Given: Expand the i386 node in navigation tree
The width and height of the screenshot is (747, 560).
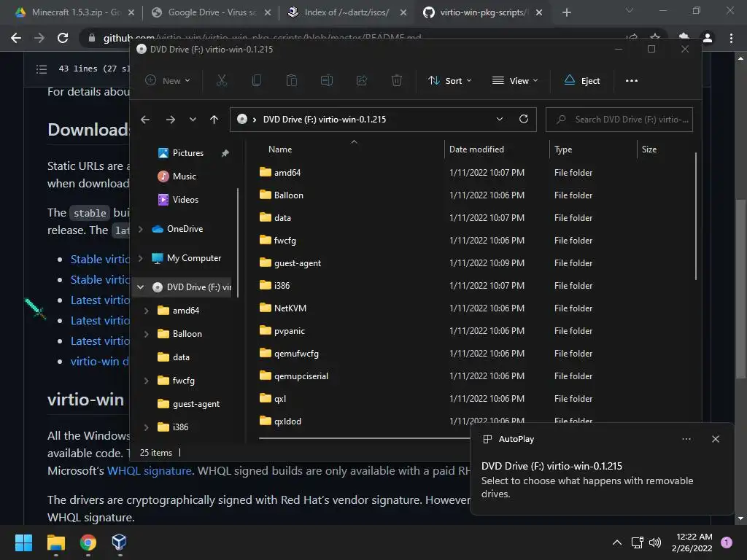Looking at the screenshot, I should (146, 427).
